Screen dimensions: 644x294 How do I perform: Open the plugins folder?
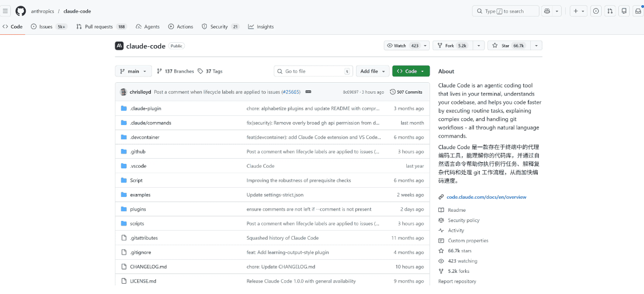138,210
